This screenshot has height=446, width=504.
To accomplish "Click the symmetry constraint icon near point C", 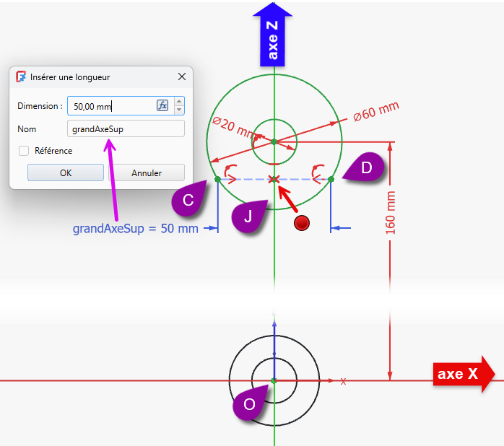I will click(x=231, y=171).
